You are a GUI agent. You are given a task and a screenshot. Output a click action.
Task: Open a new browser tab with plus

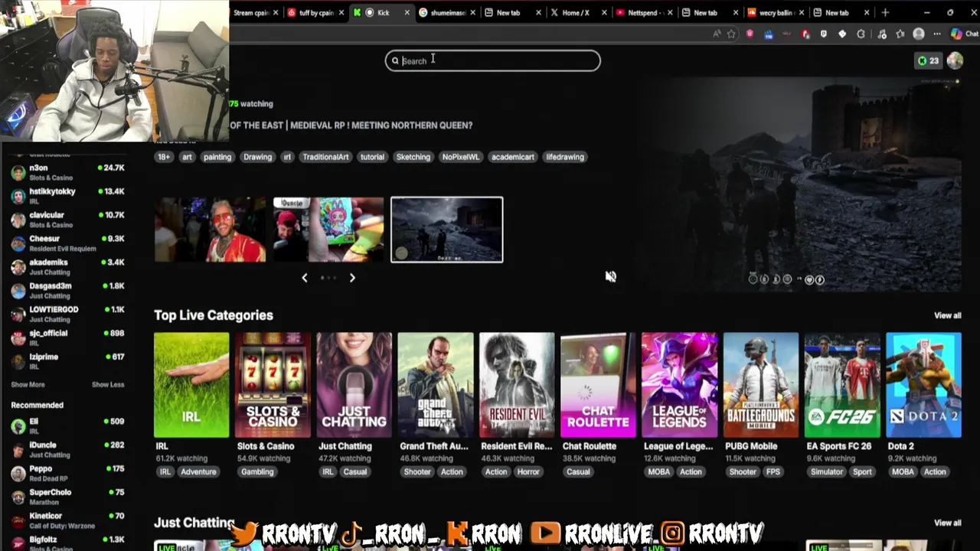tap(885, 12)
